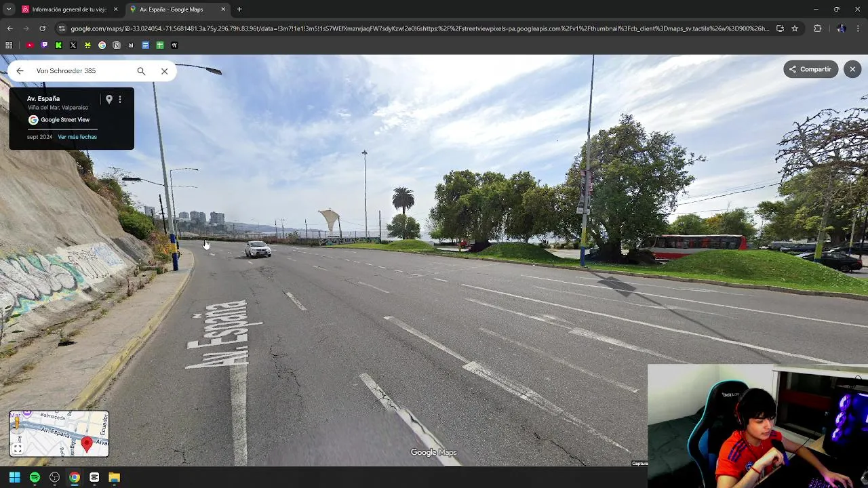
Task: Go back with the arrow in the Maps search box
Action: click(20, 70)
